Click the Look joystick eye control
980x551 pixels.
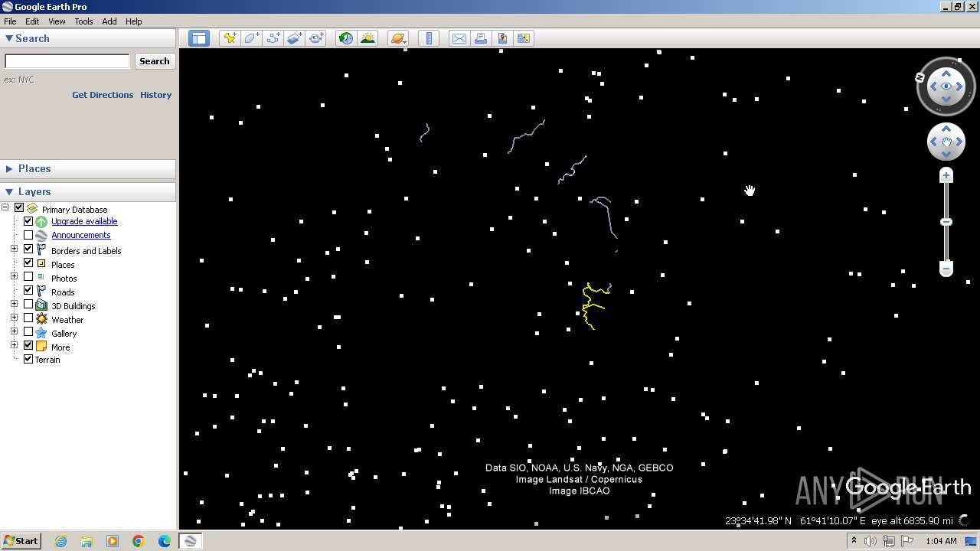tap(946, 86)
